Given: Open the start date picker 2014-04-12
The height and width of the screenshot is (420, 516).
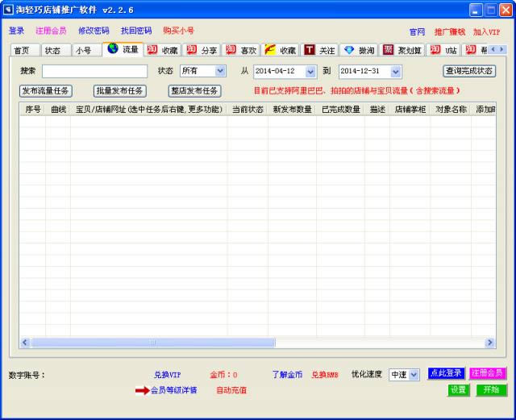Looking at the screenshot, I should tap(310, 72).
